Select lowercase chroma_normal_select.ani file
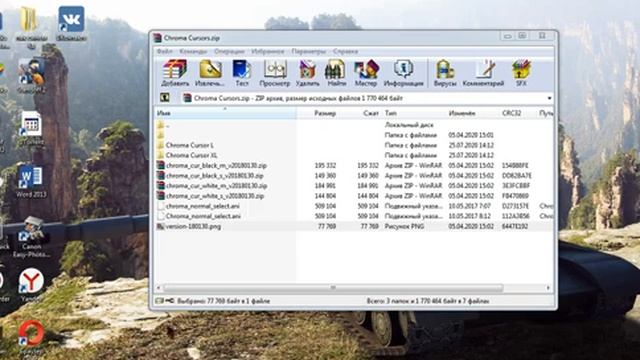640x360 pixels. [202, 206]
